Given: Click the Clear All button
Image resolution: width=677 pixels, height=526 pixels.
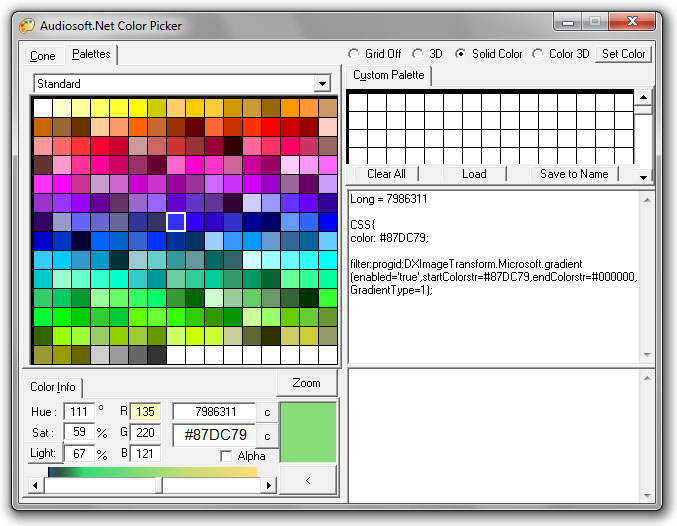Looking at the screenshot, I should (386, 174).
